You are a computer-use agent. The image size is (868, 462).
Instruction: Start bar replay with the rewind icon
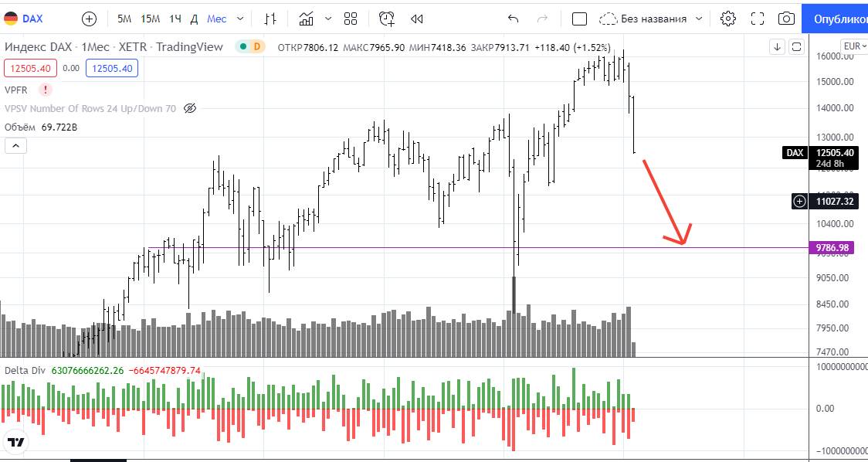(x=417, y=19)
